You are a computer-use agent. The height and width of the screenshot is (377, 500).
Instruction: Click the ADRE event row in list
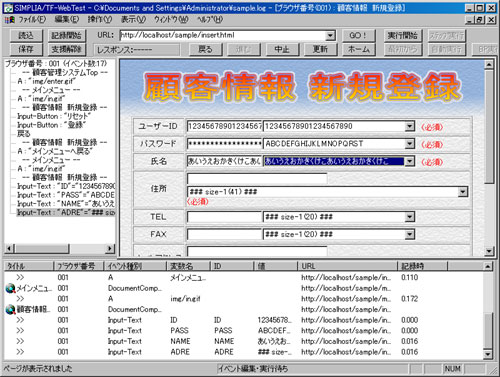(x=243, y=352)
